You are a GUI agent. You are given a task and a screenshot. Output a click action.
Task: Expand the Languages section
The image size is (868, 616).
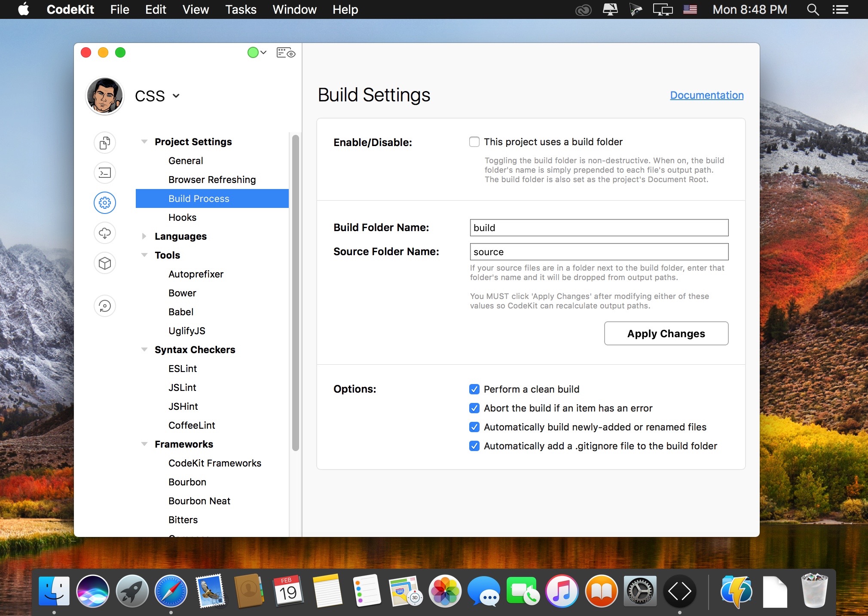coord(144,236)
